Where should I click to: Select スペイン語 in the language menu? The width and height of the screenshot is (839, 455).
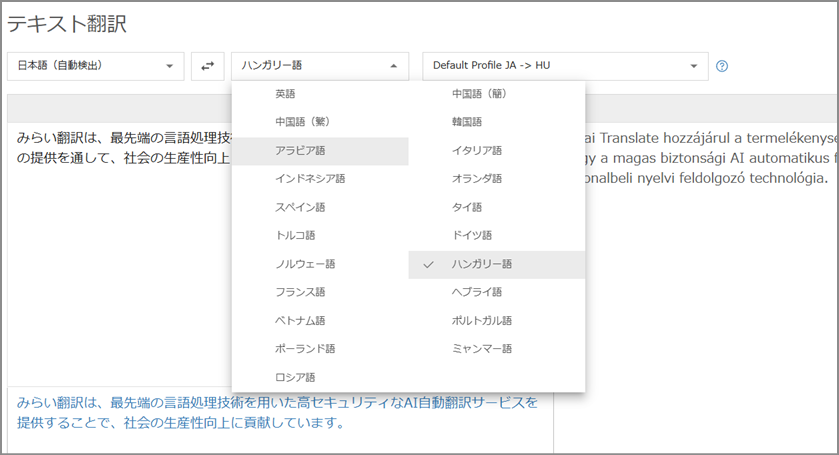pos(300,207)
